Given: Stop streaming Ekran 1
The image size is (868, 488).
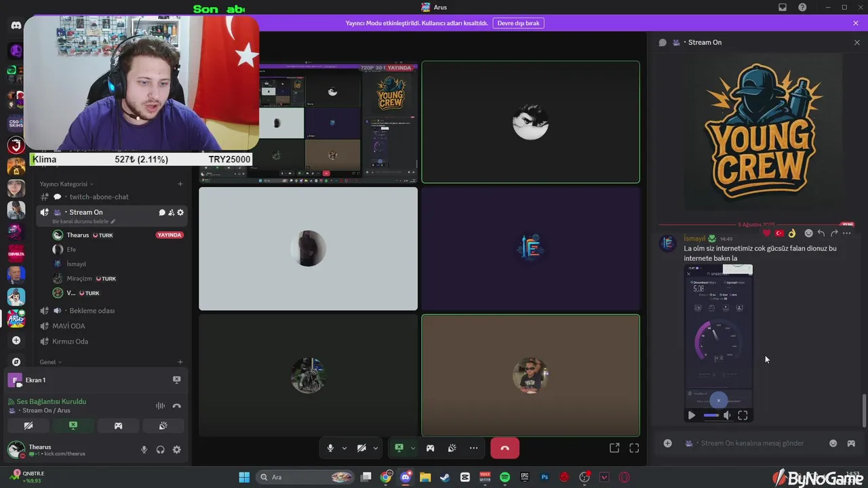Looking at the screenshot, I should (176, 380).
